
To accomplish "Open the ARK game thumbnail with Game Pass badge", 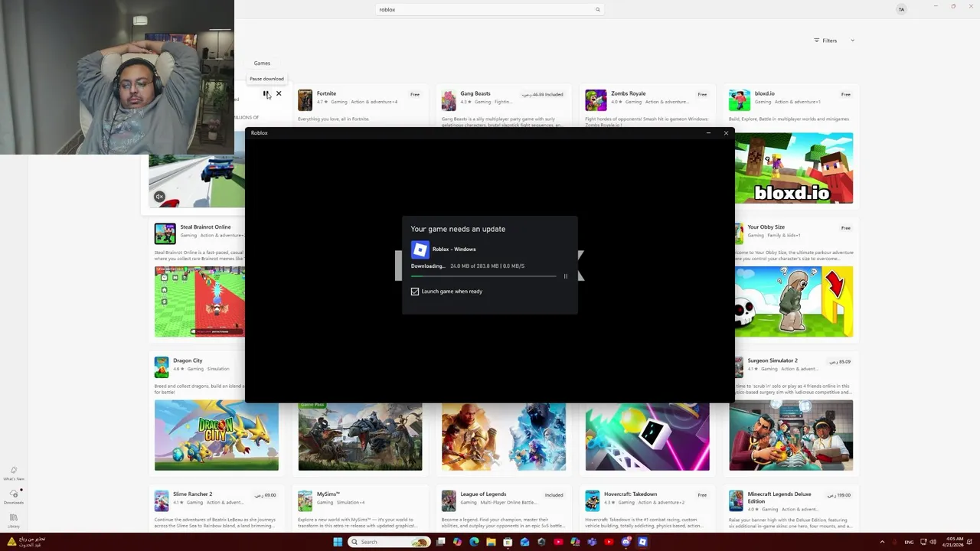I will (360, 435).
